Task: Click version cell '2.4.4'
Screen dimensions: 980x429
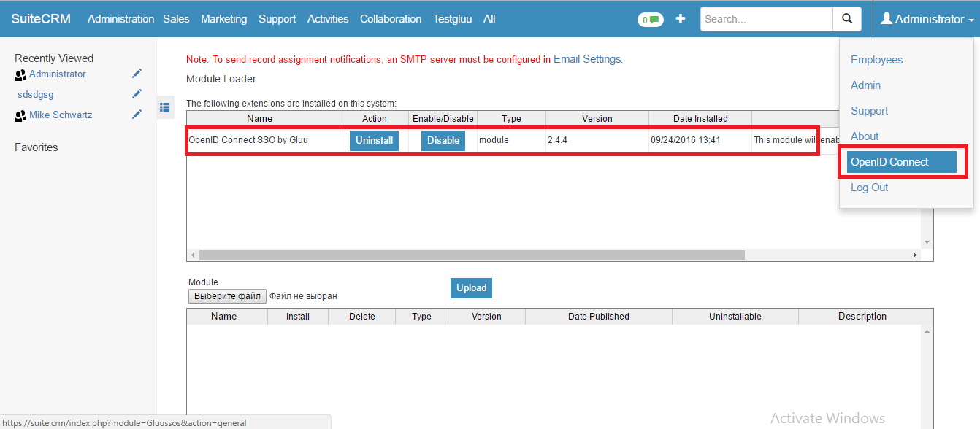Action: point(557,140)
